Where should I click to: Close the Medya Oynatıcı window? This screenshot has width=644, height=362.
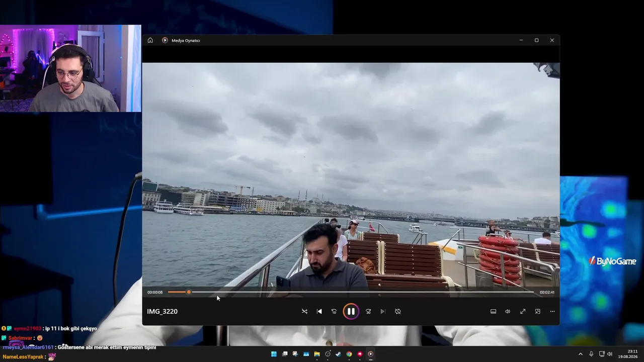tap(552, 40)
